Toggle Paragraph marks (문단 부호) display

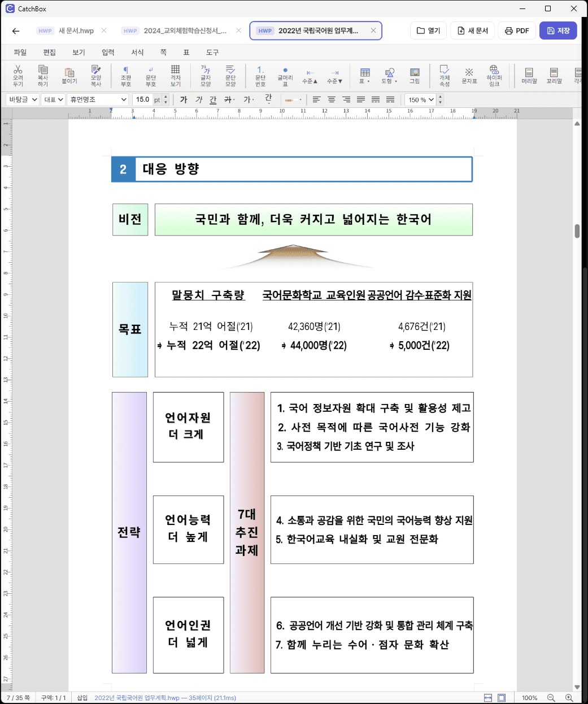tap(151, 75)
